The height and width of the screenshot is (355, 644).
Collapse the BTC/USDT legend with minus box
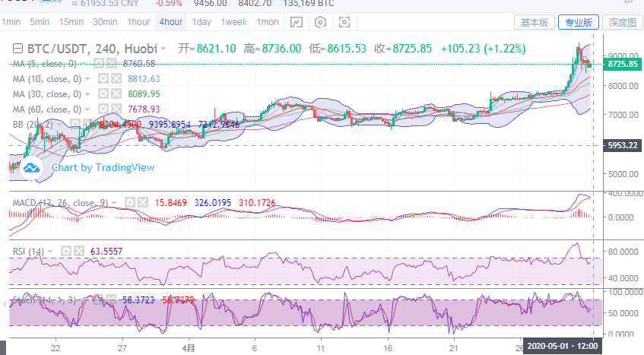point(17,49)
